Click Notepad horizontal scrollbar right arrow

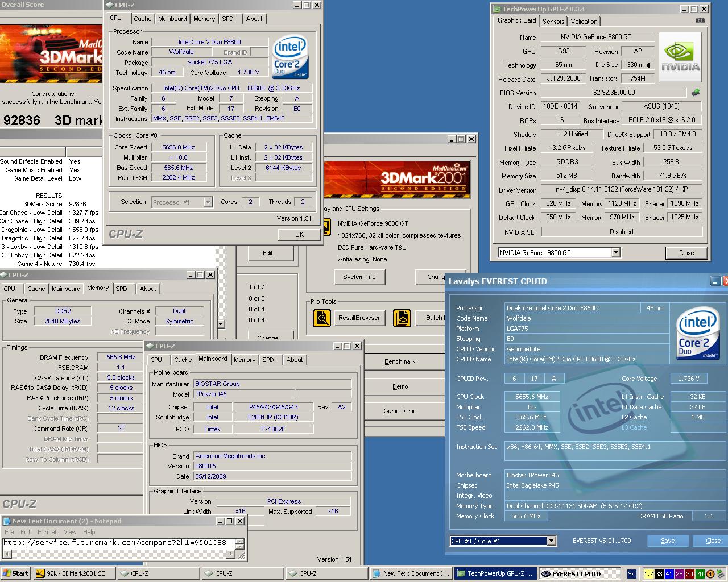231,554
